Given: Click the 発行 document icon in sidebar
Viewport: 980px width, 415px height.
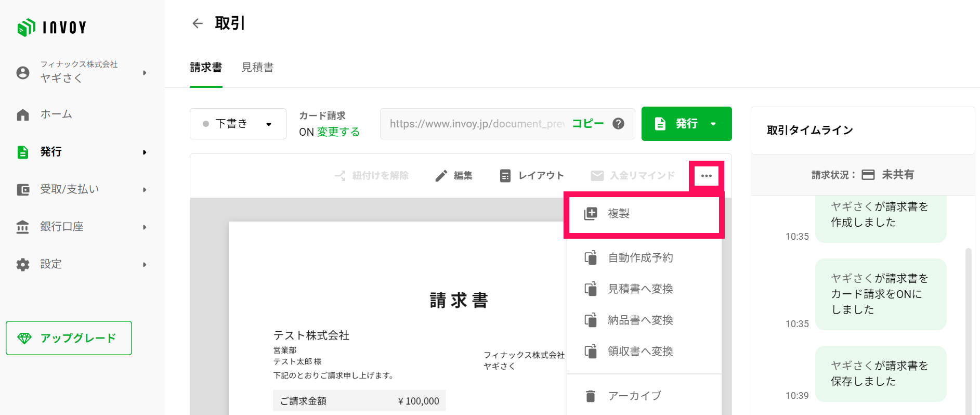Looking at the screenshot, I should 23,152.
